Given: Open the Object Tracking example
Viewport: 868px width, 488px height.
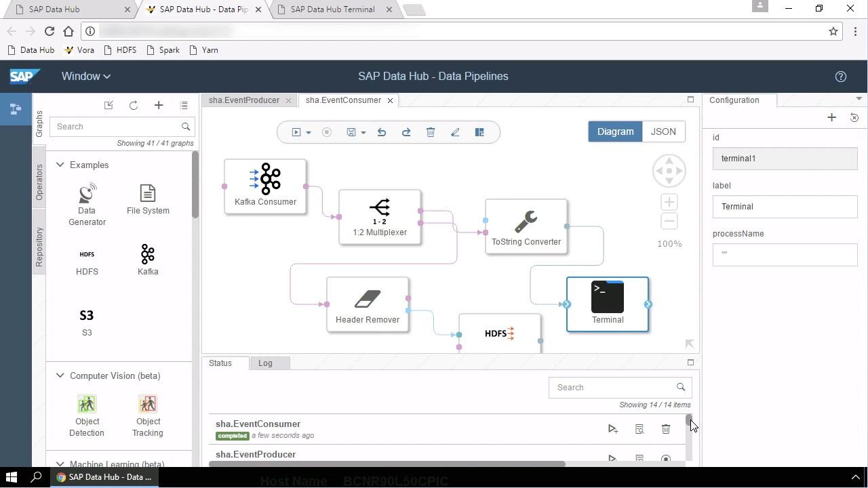Looking at the screenshot, I should [148, 415].
